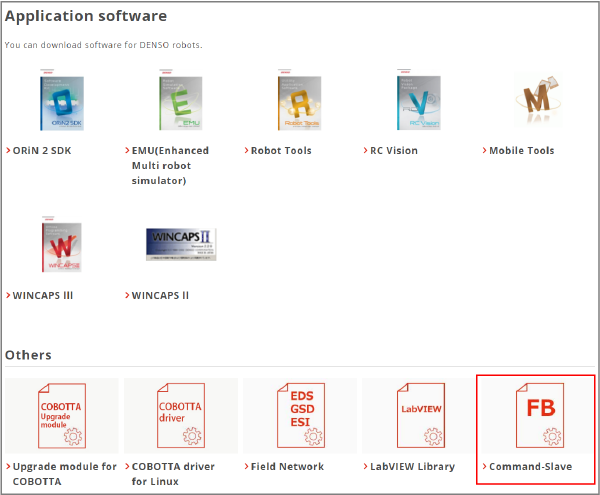Viewport: 600px width, 495px height.
Task: Select the EMU simulator box icon
Action: pyautogui.click(x=180, y=103)
